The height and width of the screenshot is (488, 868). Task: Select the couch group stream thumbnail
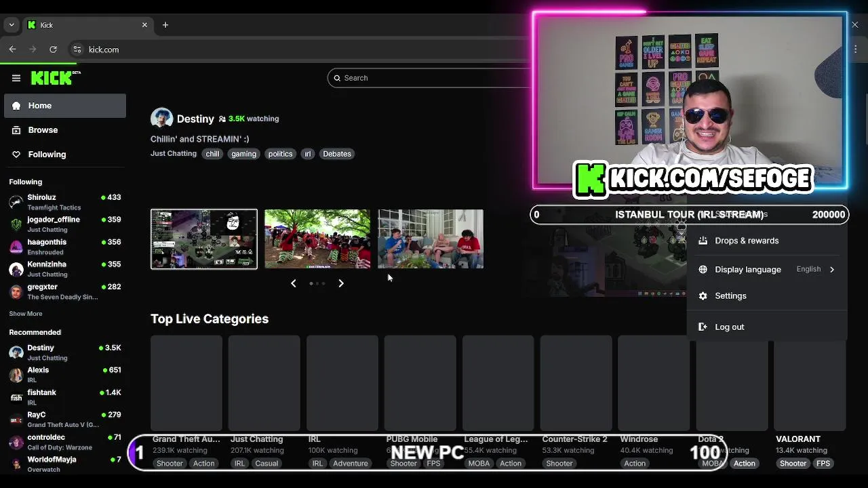pos(431,239)
